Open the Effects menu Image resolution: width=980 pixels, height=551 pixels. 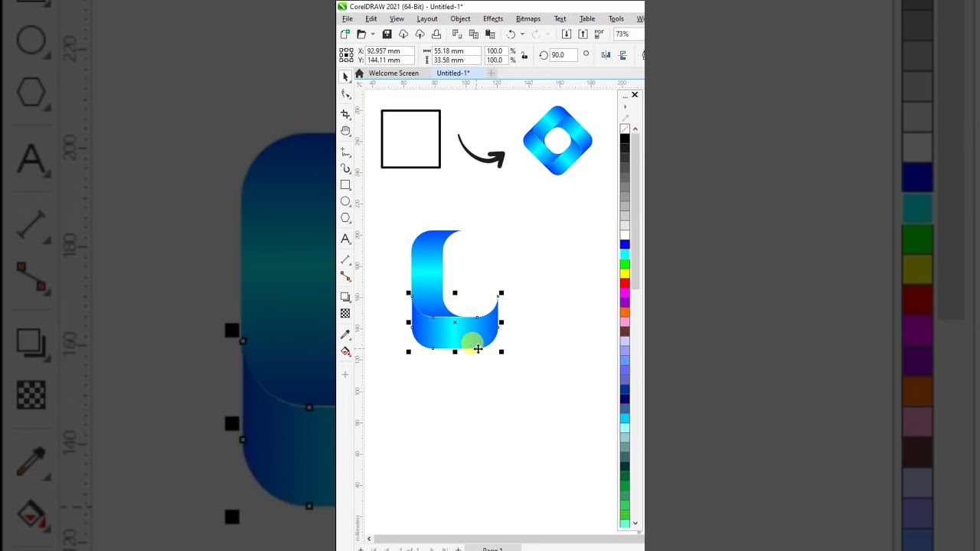[493, 18]
